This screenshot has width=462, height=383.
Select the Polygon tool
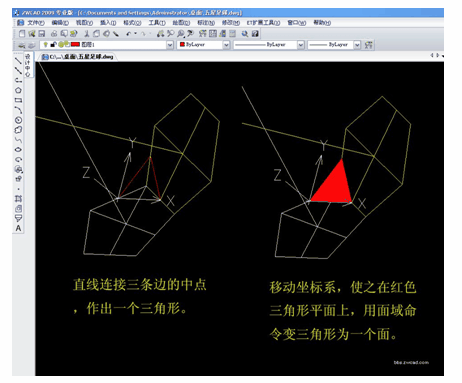[18, 90]
